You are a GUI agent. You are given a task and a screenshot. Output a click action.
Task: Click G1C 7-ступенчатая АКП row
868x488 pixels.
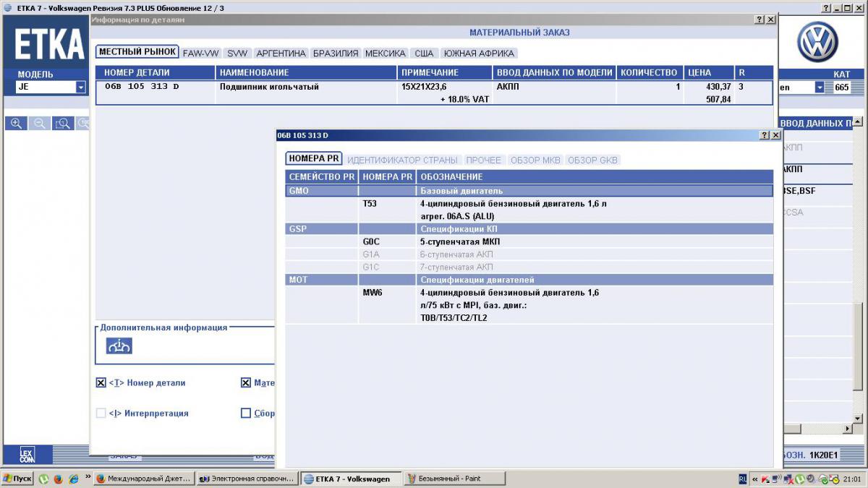pos(529,267)
